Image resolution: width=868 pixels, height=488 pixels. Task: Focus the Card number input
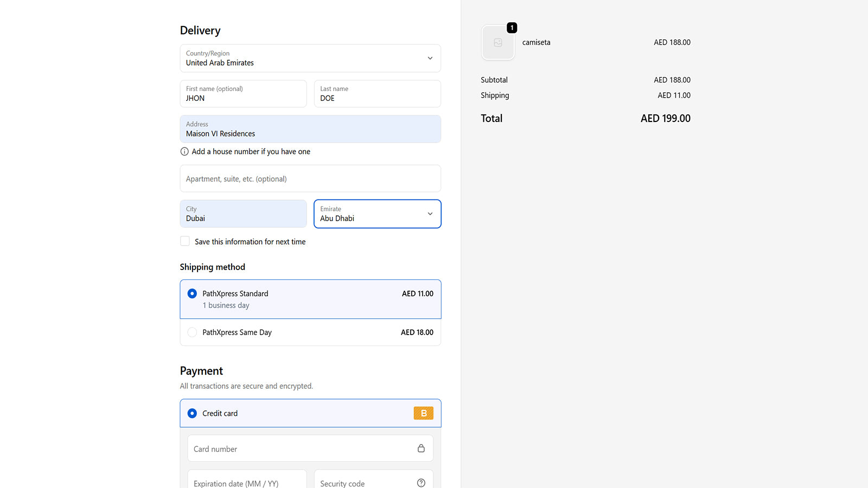pyautogui.click(x=301, y=448)
